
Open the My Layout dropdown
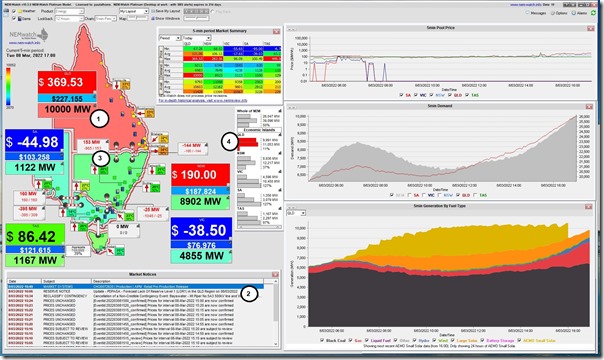click(x=134, y=11)
